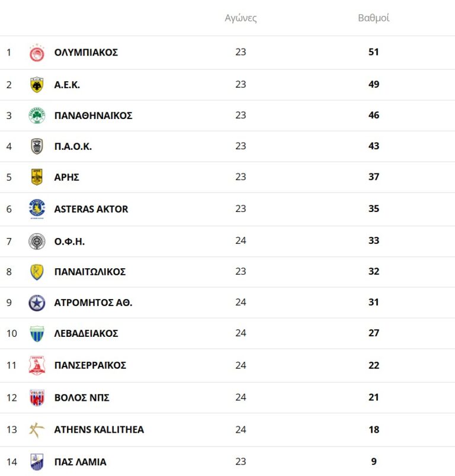Image resolution: width=455 pixels, height=476 pixels.
Task: Open the ΟΛΥΜΠΙΑΚΟΣ team name link
Action: pyautogui.click(x=86, y=52)
